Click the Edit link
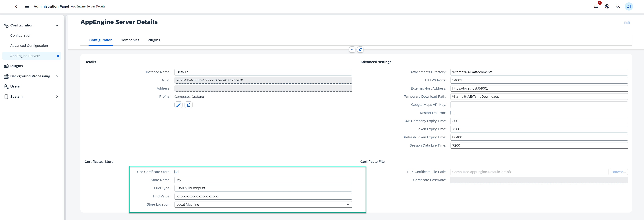The height and width of the screenshot is (220, 644). point(627,23)
